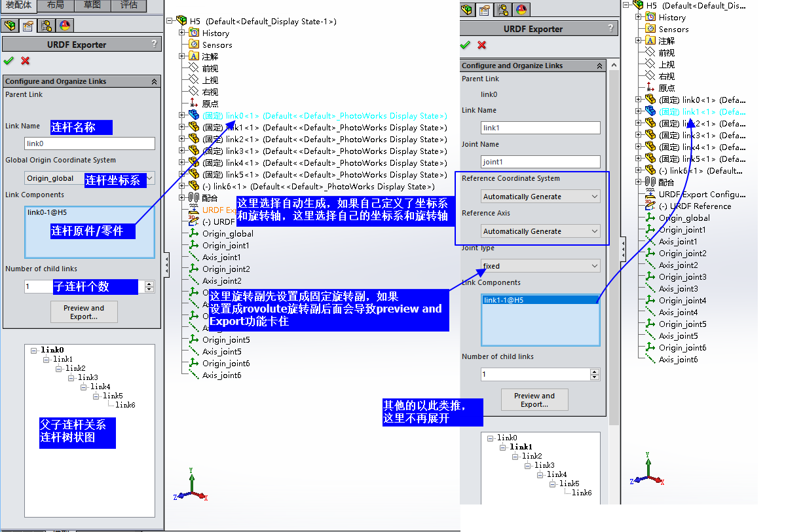The width and height of the screenshot is (803, 532).
Task: Select Axis_joint3 in right feature tree
Action: point(678,288)
